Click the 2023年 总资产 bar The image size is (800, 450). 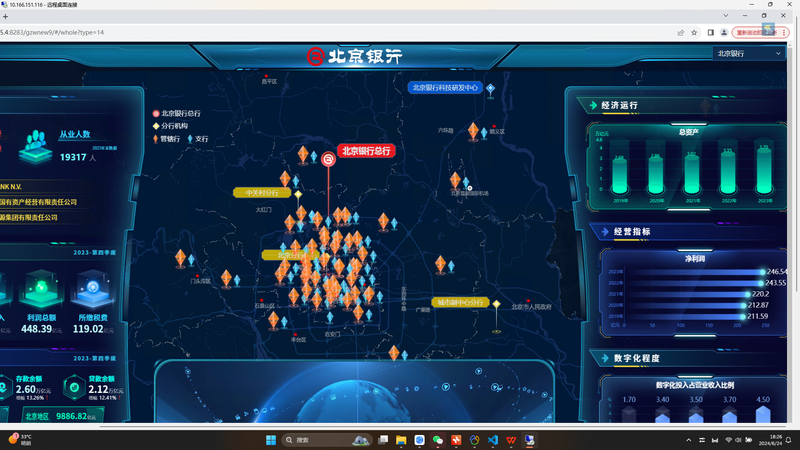click(764, 170)
